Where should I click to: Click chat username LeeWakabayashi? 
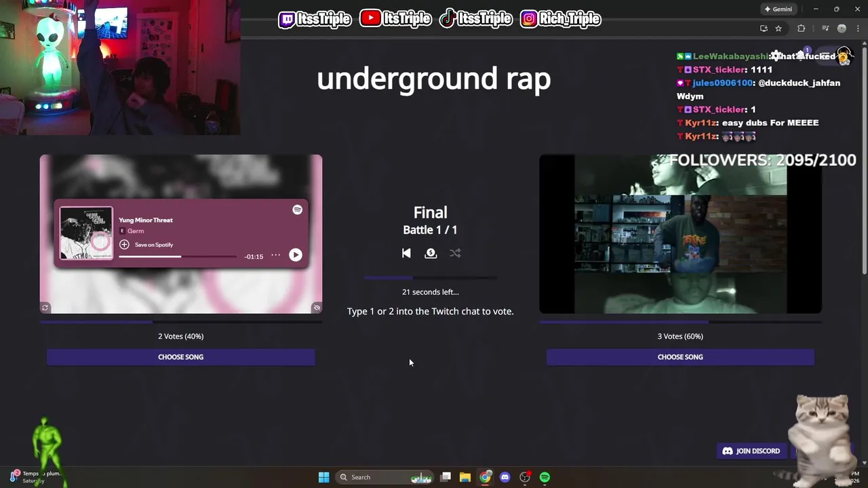[x=730, y=56]
